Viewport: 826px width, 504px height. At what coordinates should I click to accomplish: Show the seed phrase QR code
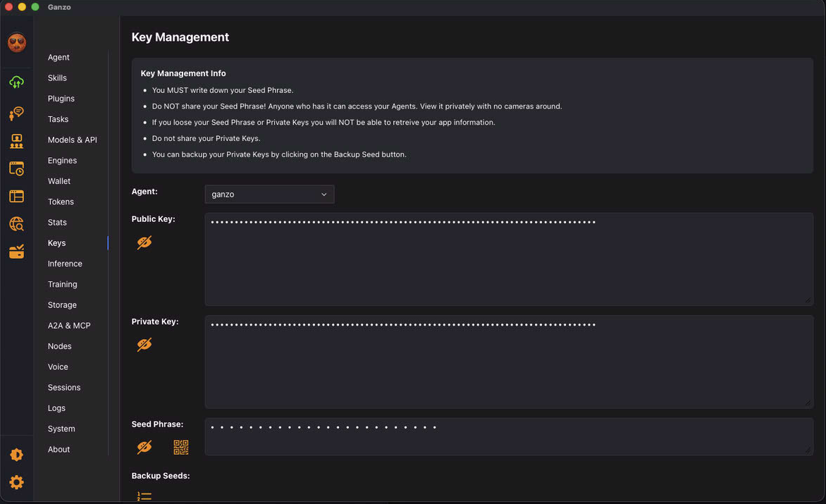pyautogui.click(x=180, y=447)
